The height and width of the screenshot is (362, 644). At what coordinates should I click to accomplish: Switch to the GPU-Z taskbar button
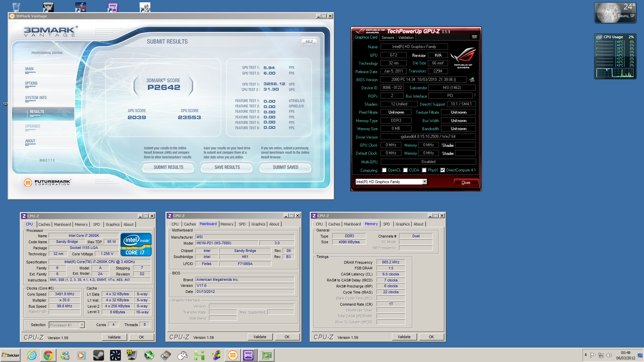(x=266, y=355)
